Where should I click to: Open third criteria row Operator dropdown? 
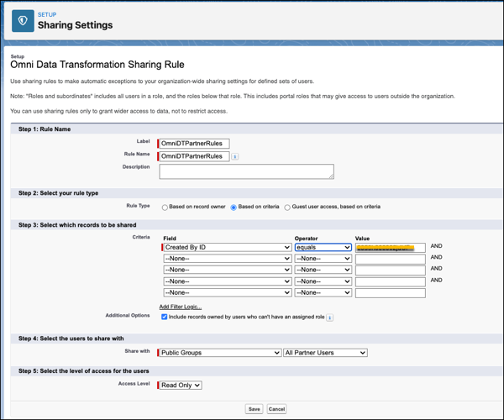pyautogui.click(x=323, y=270)
